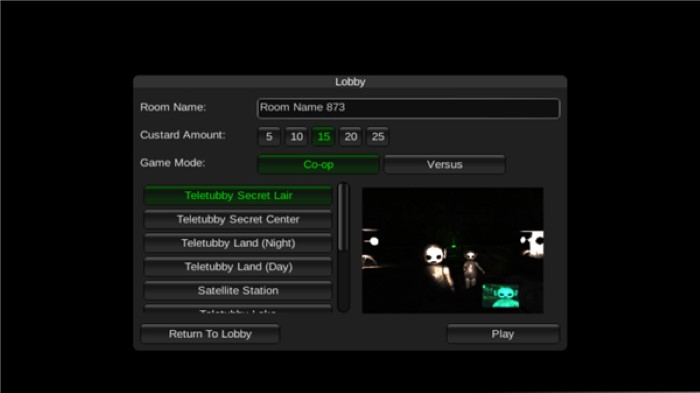The width and height of the screenshot is (700, 393).
Task: Switch game mode to Versus
Action: (x=445, y=164)
